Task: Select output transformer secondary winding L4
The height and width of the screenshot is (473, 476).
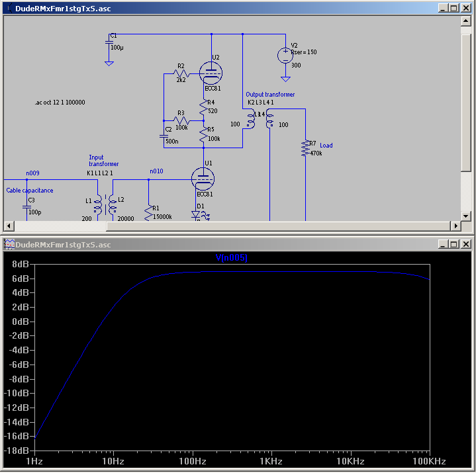Action: click(269, 119)
